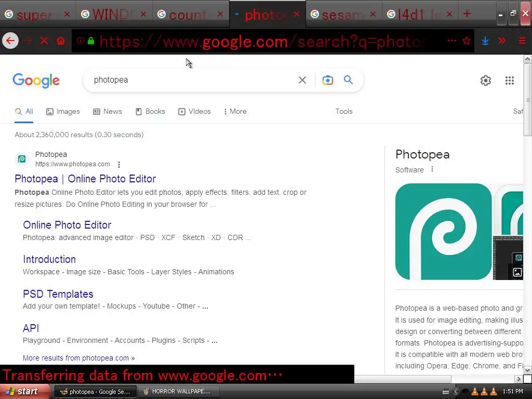The width and height of the screenshot is (532, 399).
Task: Open three-dot menu beside Software label
Action: [x=432, y=169]
